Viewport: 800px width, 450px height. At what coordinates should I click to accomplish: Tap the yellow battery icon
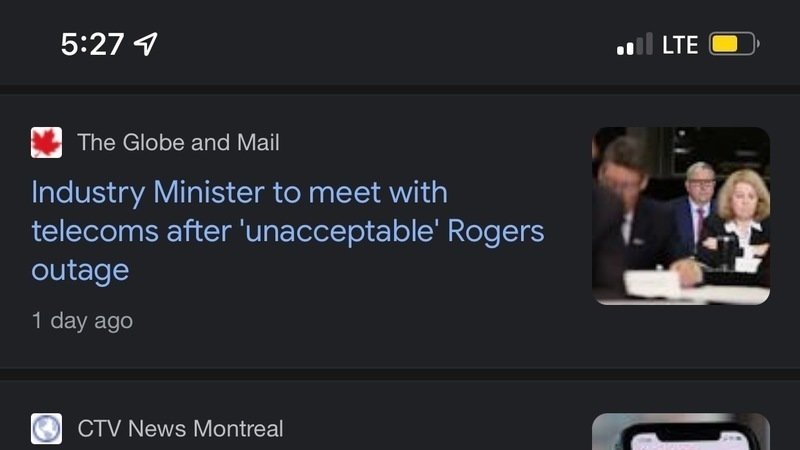pyautogui.click(x=734, y=44)
